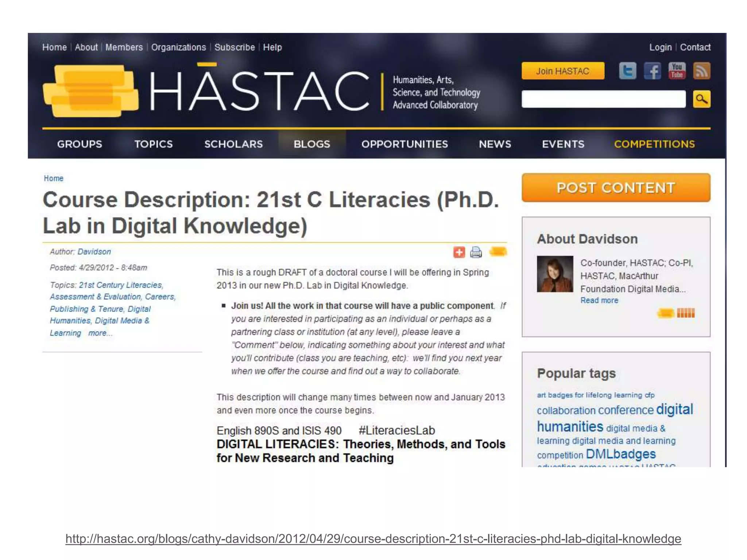Screen dimensions: 747x560
Task: Open the HASTAC Facebook icon
Action: [x=652, y=71]
